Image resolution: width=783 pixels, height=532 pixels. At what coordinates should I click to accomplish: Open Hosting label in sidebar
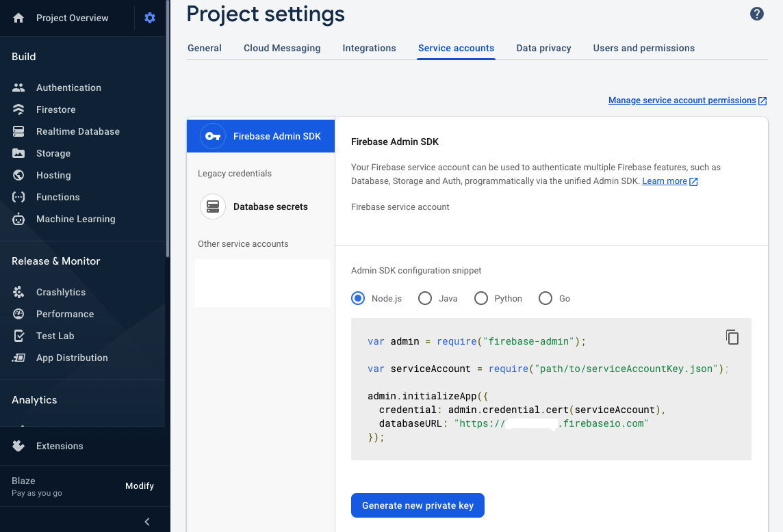(53, 175)
